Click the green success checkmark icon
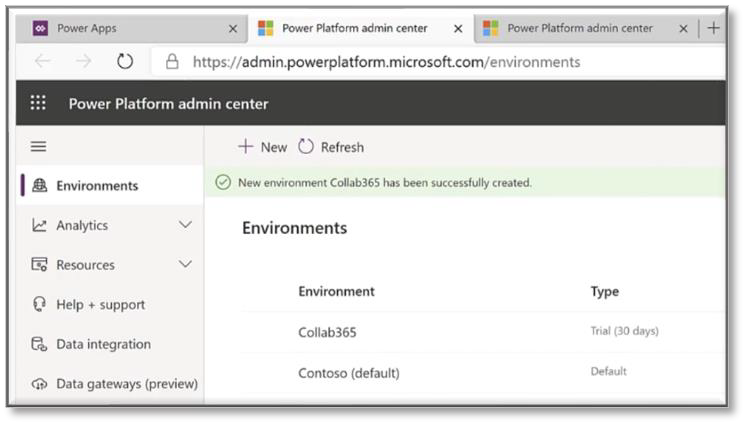The width and height of the screenshot is (746, 425). click(x=223, y=182)
